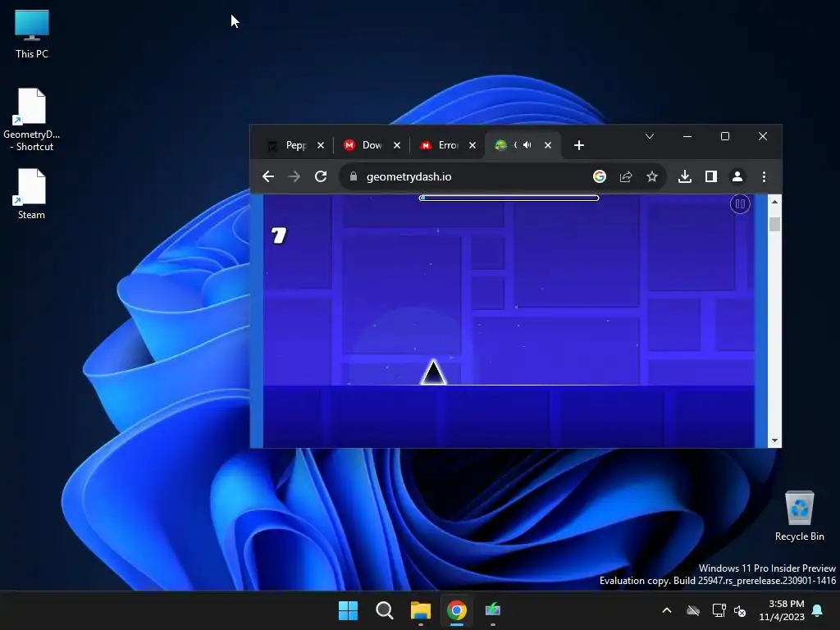Minimize the Chrome window
The image size is (840, 630).
687,136
